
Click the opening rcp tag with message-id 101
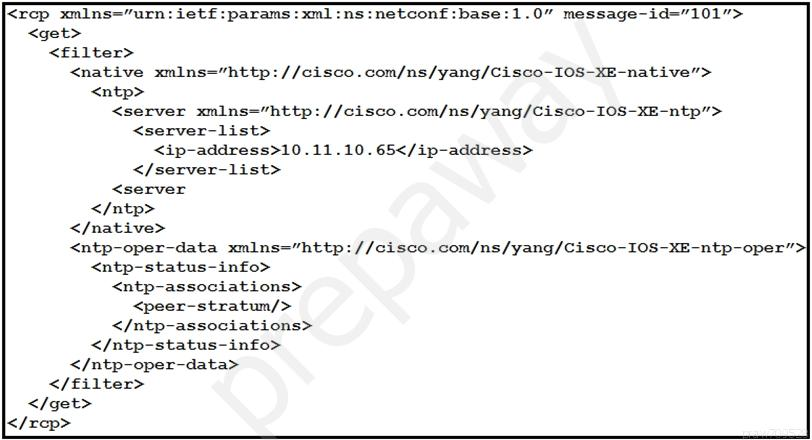click(x=375, y=14)
